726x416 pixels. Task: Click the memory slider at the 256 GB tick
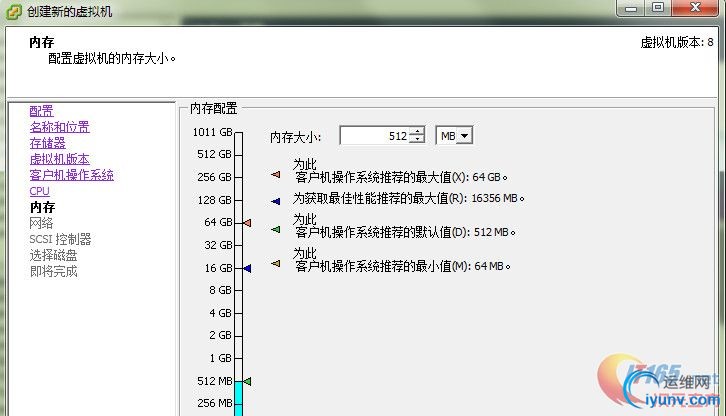pos(238,177)
